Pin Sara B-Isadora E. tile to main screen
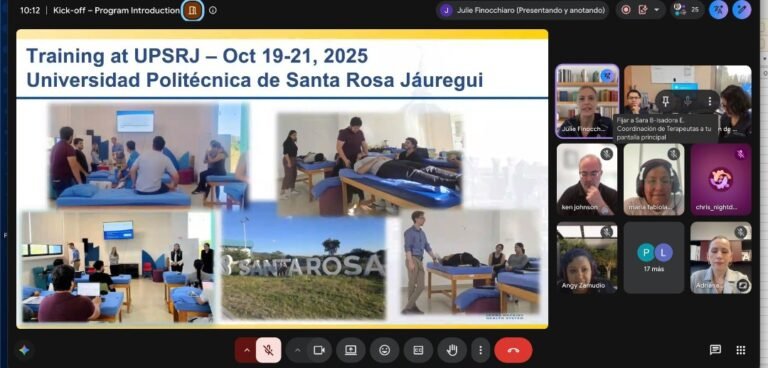The height and width of the screenshot is (368, 768). coord(666,101)
